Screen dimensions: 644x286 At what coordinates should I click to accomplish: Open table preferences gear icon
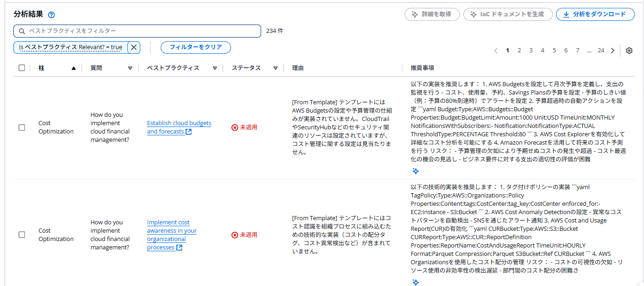tap(629, 51)
